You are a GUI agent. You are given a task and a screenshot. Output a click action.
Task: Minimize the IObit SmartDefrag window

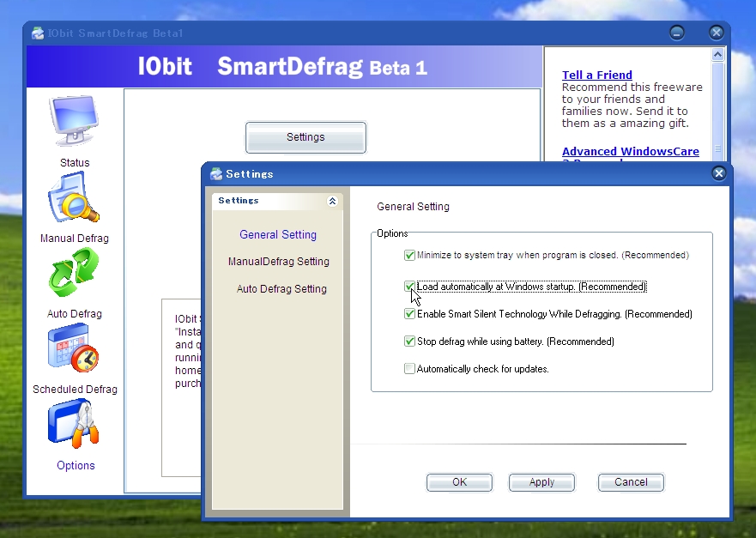click(x=677, y=33)
